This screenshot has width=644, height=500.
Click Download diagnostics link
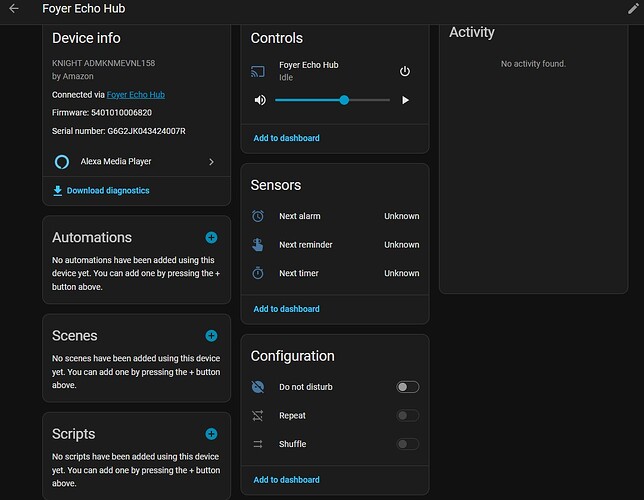click(108, 191)
